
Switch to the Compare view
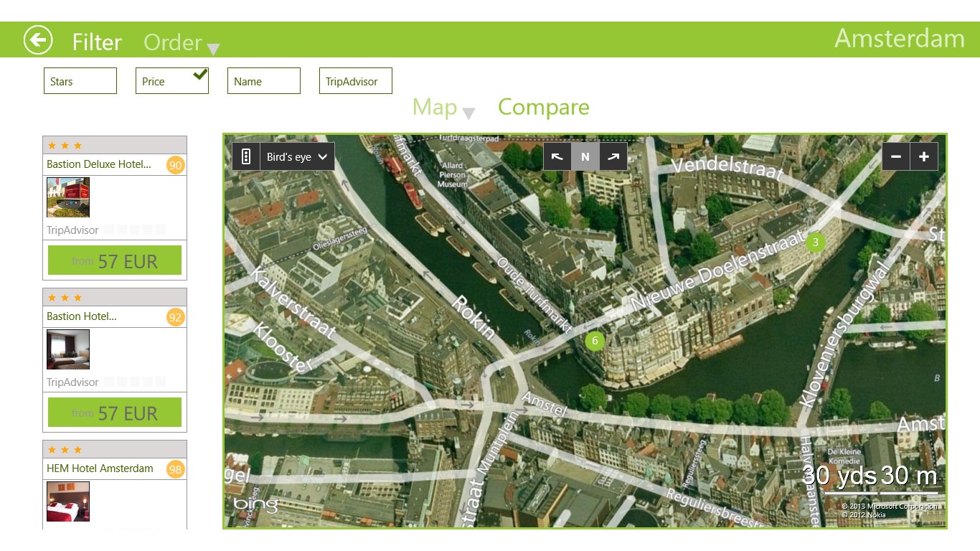[x=543, y=107]
